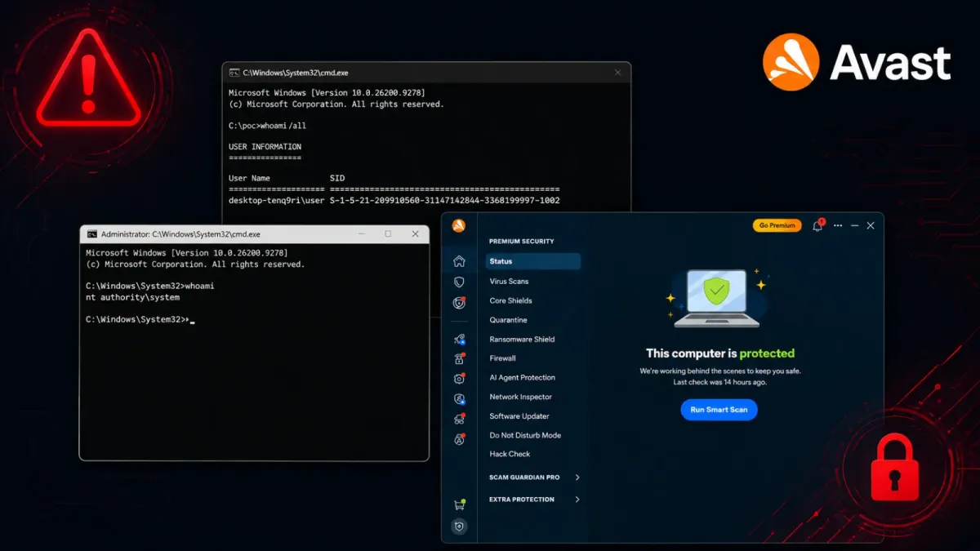980x551 pixels.
Task: Expand Extra Protection chevron
Action: click(x=577, y=500)
